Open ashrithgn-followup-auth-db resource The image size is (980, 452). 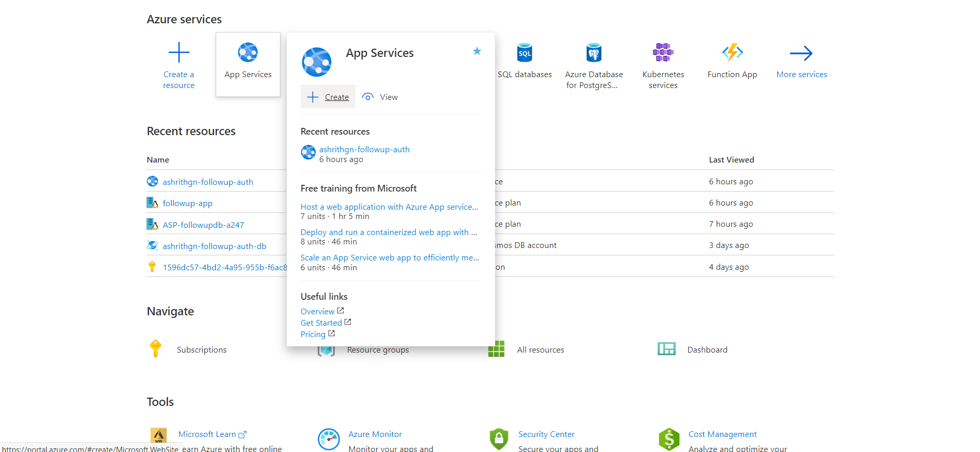pos(215,246)
